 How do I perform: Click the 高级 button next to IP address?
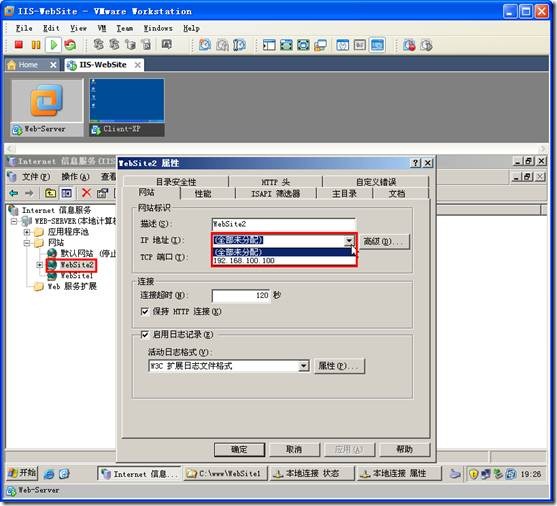pos(384,241)
